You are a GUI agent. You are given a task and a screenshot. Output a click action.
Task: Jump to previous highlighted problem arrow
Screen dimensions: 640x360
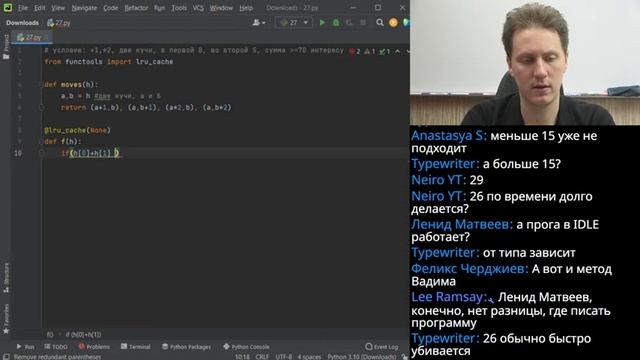coord(398,51)
